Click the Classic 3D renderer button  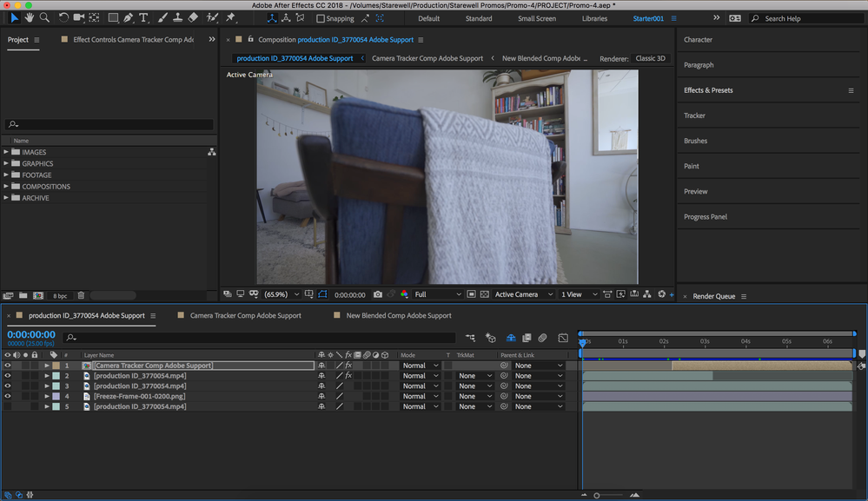(651, 58)
